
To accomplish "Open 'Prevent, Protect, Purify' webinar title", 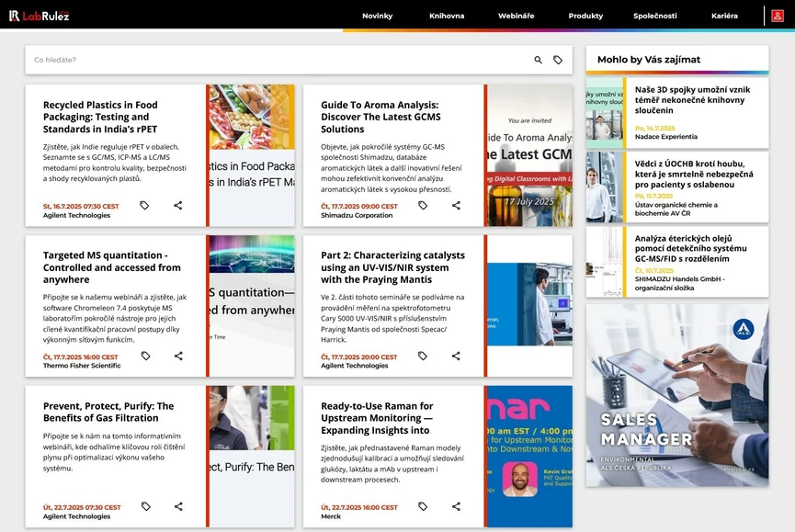I will [108, 412].
